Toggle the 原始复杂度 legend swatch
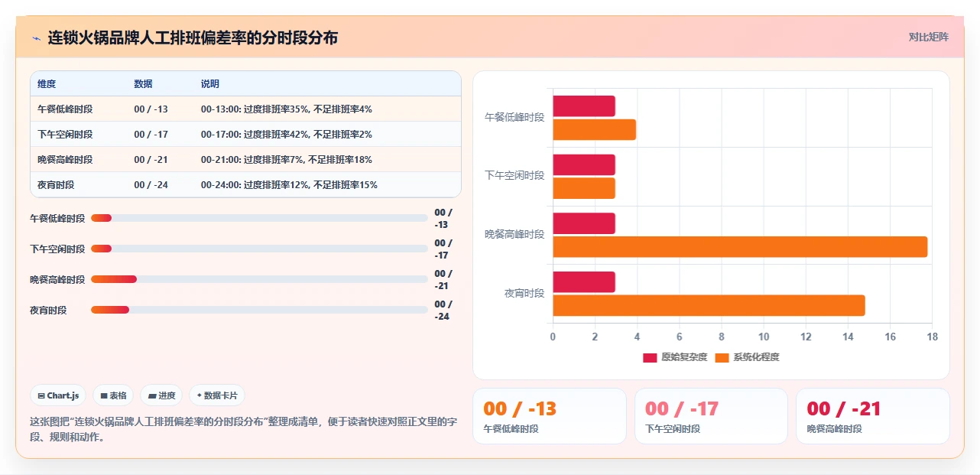This screenshot has width=980, height=475. click(x=650, y=357)
